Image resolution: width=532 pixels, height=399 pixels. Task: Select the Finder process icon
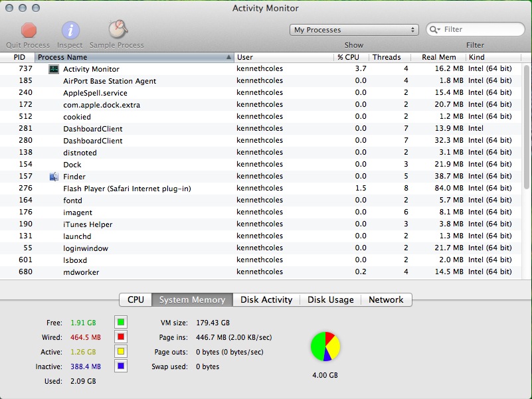tap(54, 177)
